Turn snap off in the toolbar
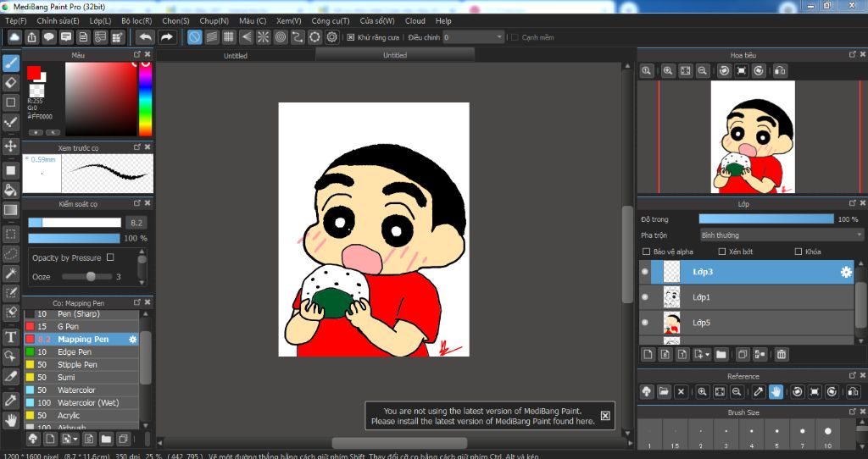 point(194,37)
